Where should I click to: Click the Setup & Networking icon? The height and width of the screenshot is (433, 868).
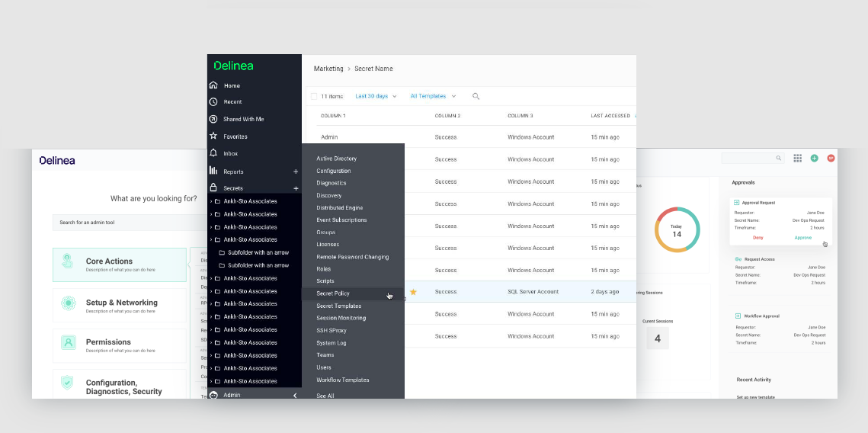[68, 303]
